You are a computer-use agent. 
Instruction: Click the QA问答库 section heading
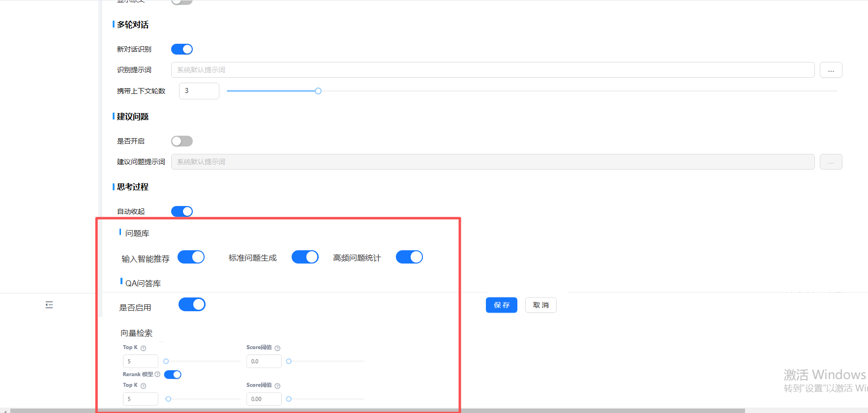(143, 283)
